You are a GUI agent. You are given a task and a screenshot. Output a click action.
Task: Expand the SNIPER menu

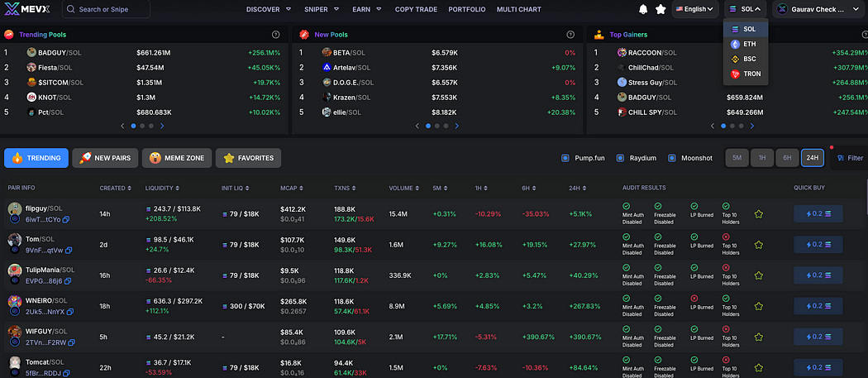(322, 9)
